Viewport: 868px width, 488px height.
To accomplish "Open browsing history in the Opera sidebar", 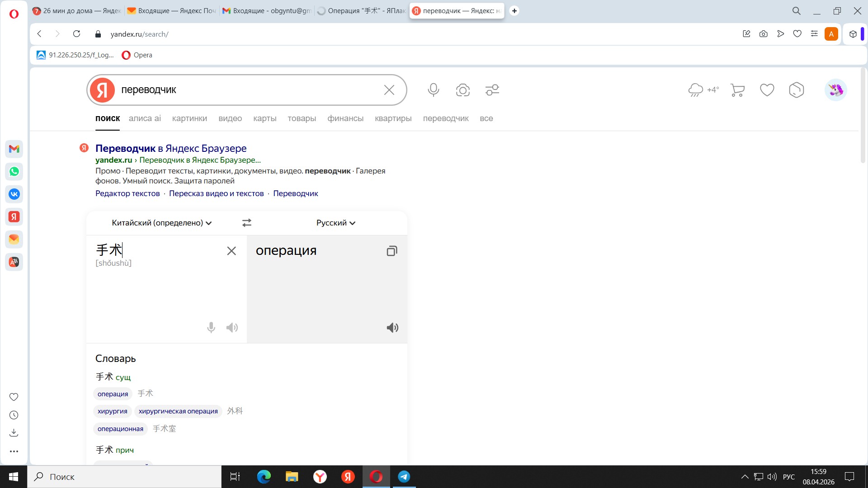I will [14, 415].
